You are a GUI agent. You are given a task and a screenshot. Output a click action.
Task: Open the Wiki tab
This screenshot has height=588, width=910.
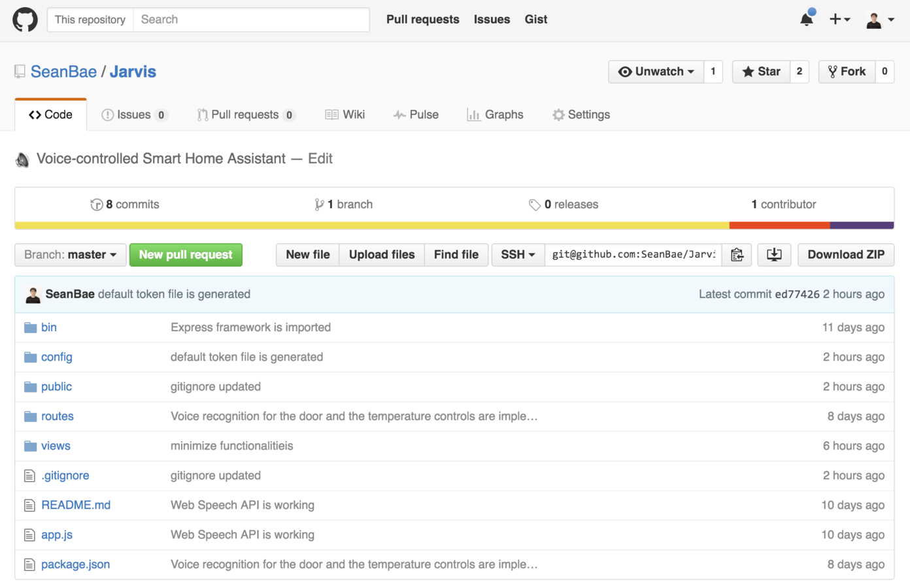coord(345,115)
